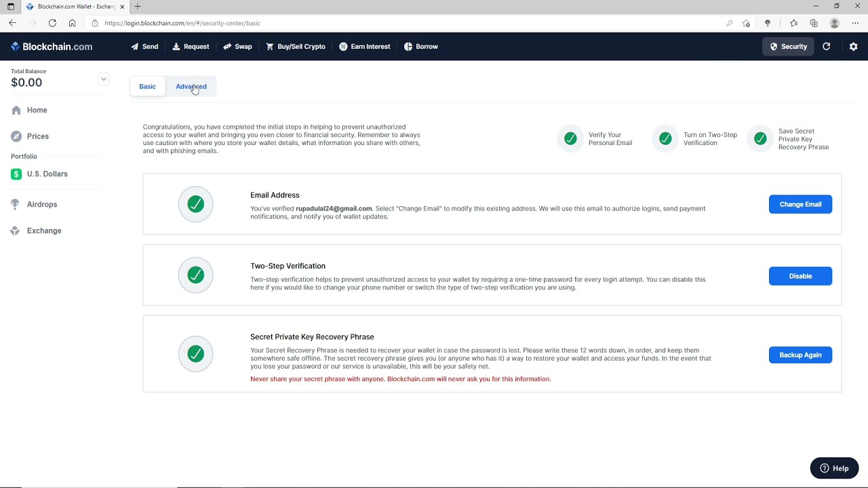Open the Buy/Sell Crypto menu item
The image size is (868, 488).
click(x=296, y=47)
